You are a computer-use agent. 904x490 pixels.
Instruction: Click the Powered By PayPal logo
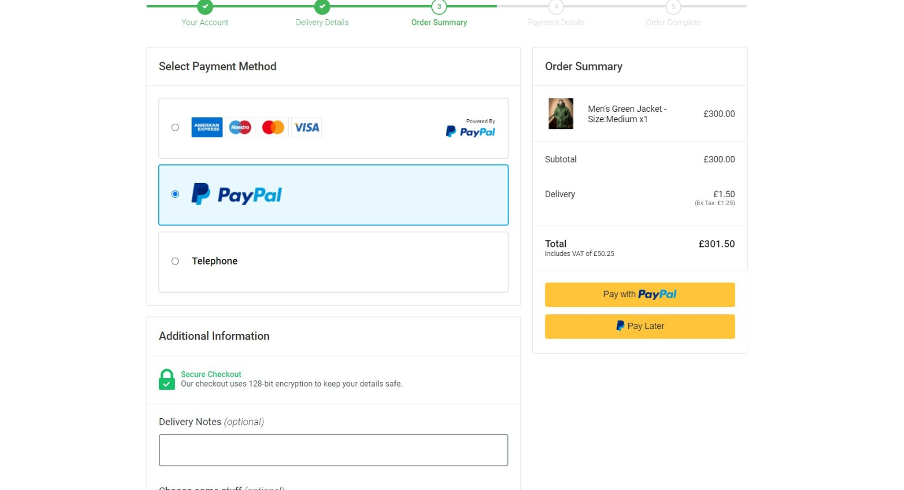(x=470, y=129)
